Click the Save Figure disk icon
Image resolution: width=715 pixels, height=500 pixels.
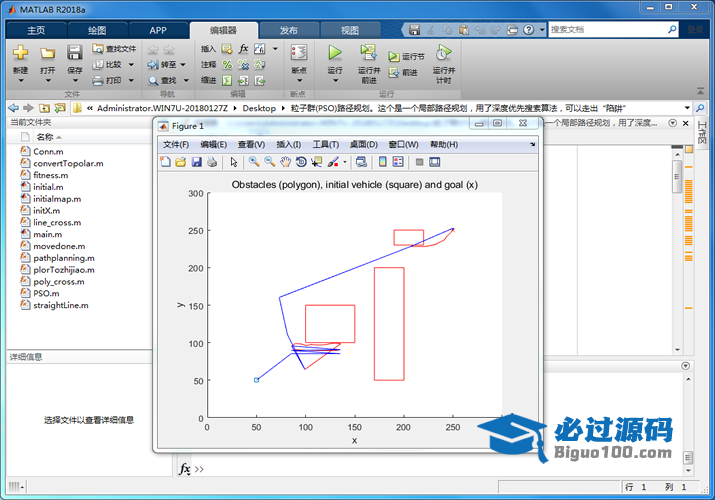click(196, 162)
